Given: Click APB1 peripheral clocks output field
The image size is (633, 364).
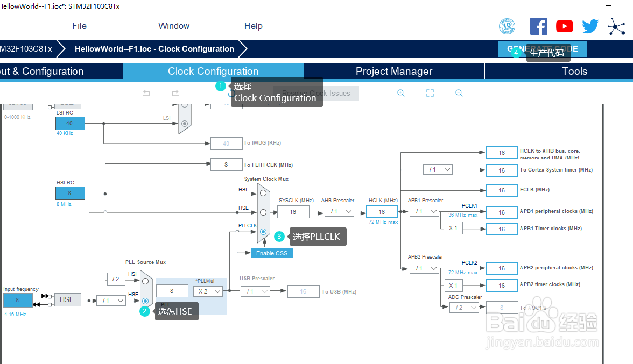Looking at the screenshot, I should pyautogui.click(x=502, y=212).
